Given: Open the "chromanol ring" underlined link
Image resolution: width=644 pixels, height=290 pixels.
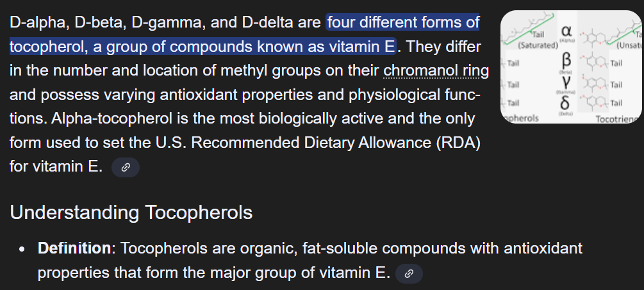Looking at the screenshot, I should click(x=436, y=71).
